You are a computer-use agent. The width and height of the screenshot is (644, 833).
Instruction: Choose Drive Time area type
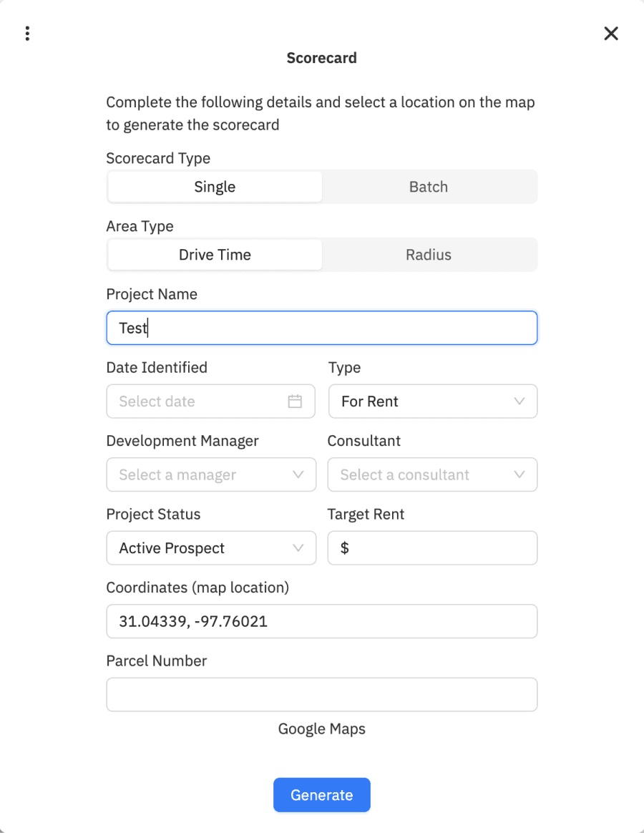(x=215, y=255)
